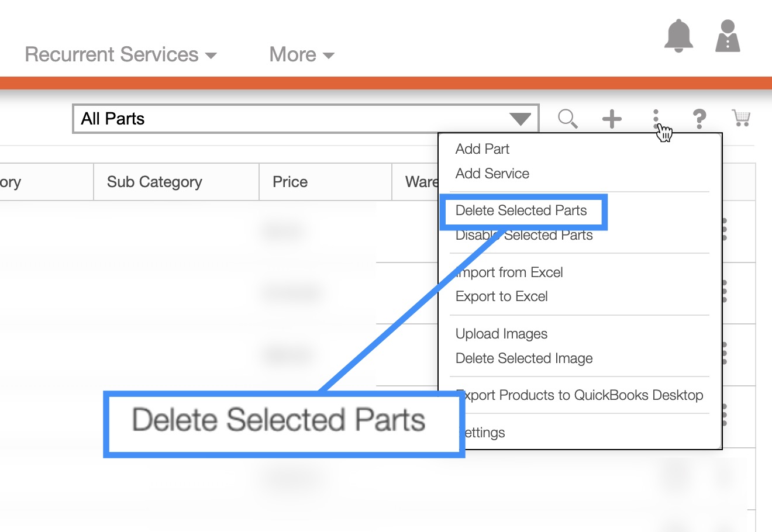Open the user profile icon

728,36
